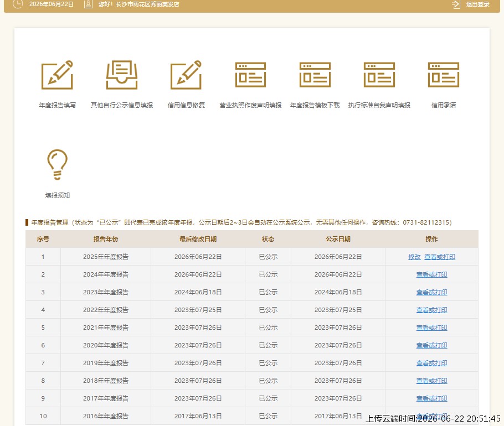This screenshot has width=504, height=426.
Task: Open the 填报须知 light bulb icon
Action: pyautogui.click(x=57, y=164)
